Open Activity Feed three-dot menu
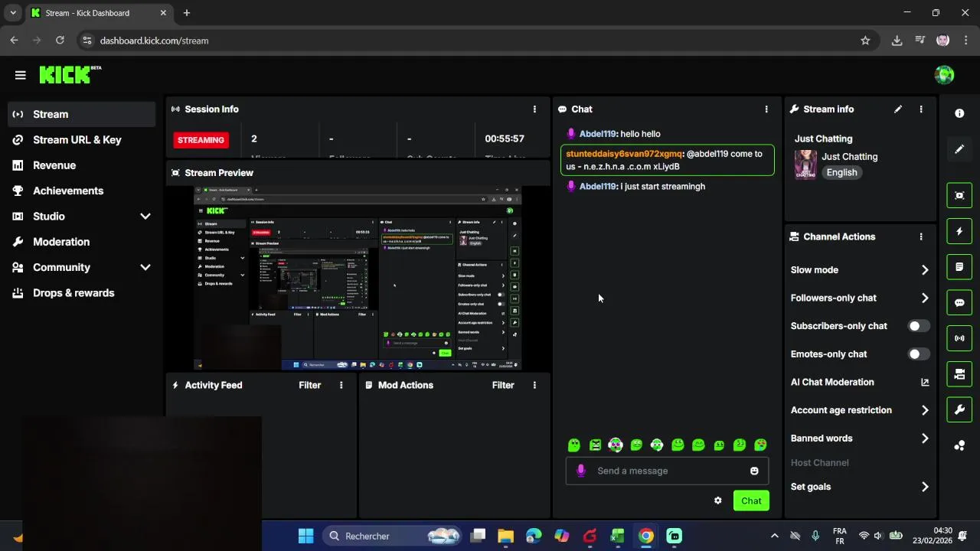Viewport: 980px width, 551px height. [x=341, y=386]
